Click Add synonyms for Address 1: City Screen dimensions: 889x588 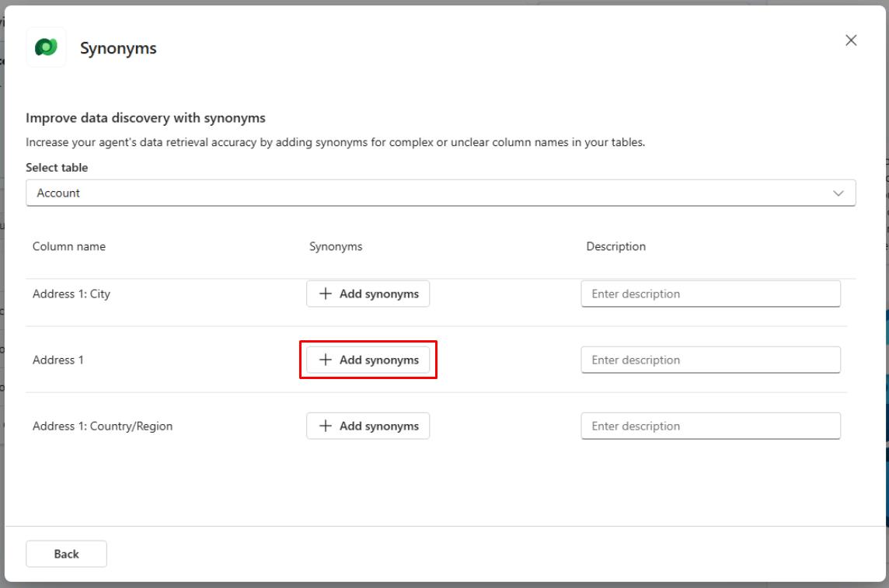pyautogui.click(x=368, y=293)
